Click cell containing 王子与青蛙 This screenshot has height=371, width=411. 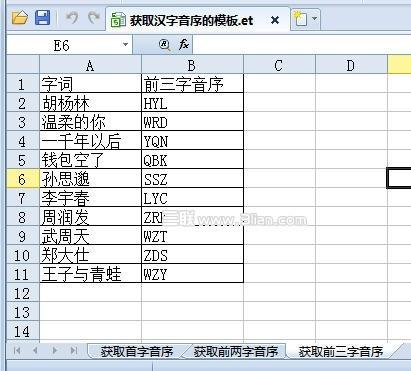coord(90,274)
